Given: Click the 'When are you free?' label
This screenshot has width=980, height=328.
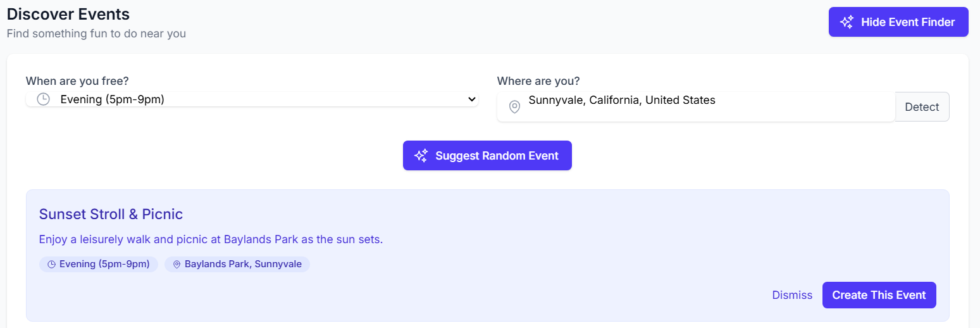Looking at the screenshot, I should click(78, 81).
